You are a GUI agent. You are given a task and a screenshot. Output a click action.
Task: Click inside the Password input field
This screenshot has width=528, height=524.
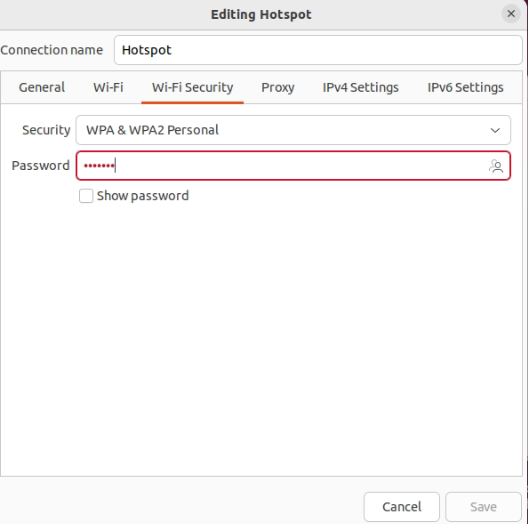(x=293, y=166)
